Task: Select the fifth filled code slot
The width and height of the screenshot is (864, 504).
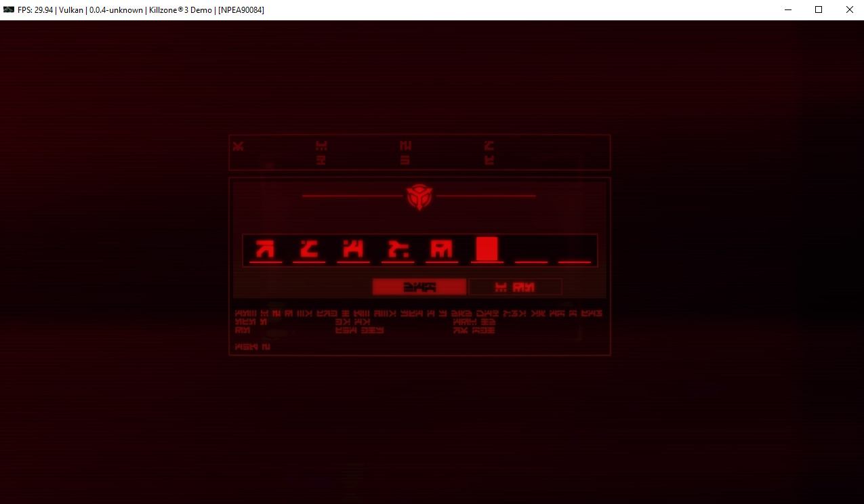Action: point(442,249)
